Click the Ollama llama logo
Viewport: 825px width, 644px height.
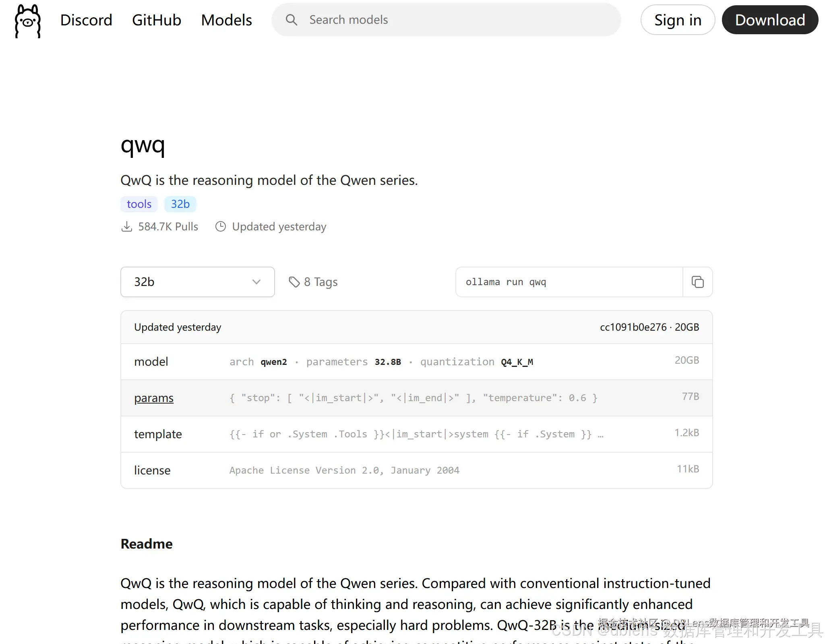click(27, 21)
